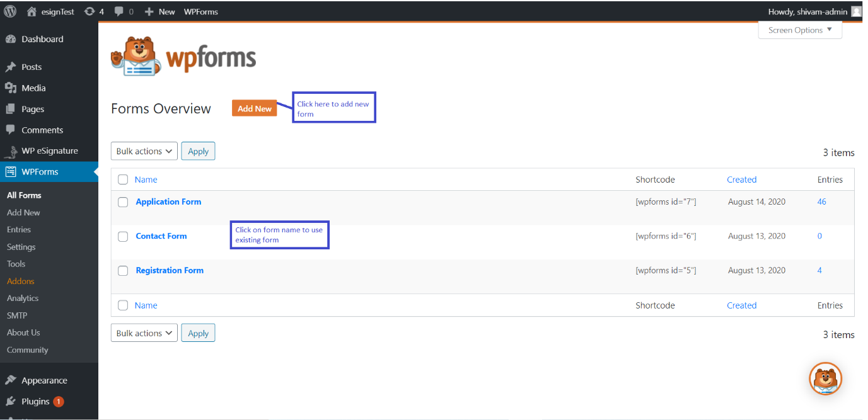Click the WPForms bear help mascot icon
The height and width of the screenshot is (420, 868).
point(825,378)
